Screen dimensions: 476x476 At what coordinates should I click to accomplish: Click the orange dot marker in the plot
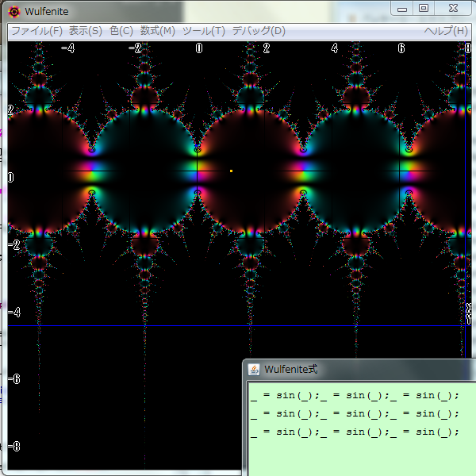click(x=231, y=171)
